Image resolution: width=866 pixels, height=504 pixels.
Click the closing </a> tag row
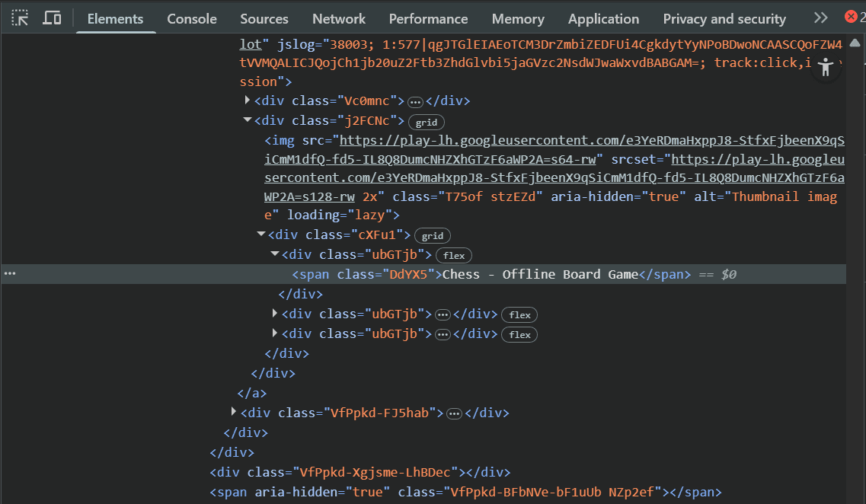pos(252,393)
